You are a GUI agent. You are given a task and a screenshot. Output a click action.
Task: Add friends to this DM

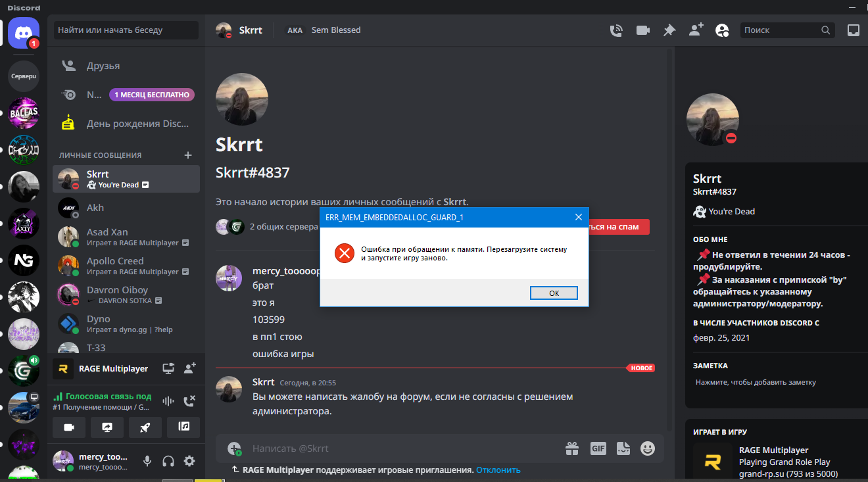pos(696,30)
